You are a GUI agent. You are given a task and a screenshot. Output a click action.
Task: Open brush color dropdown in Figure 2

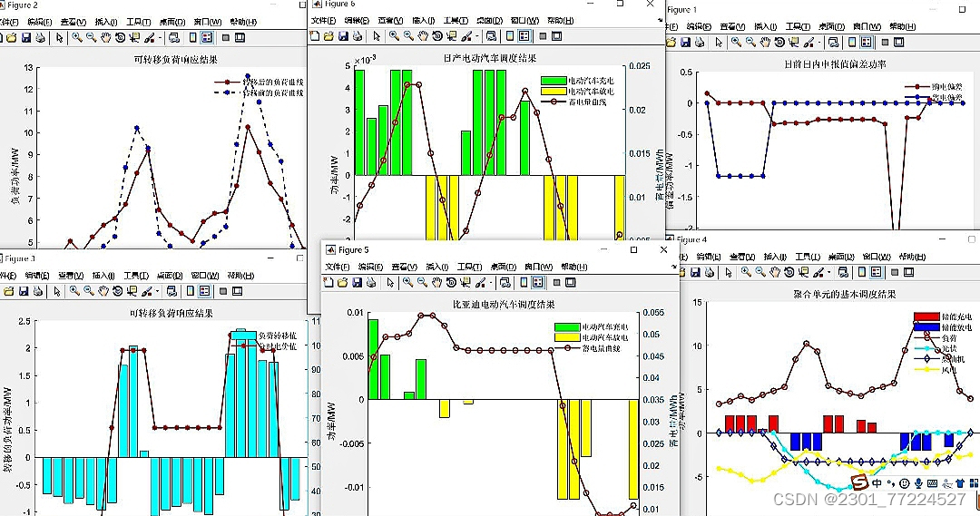click(x=160, y=38)
